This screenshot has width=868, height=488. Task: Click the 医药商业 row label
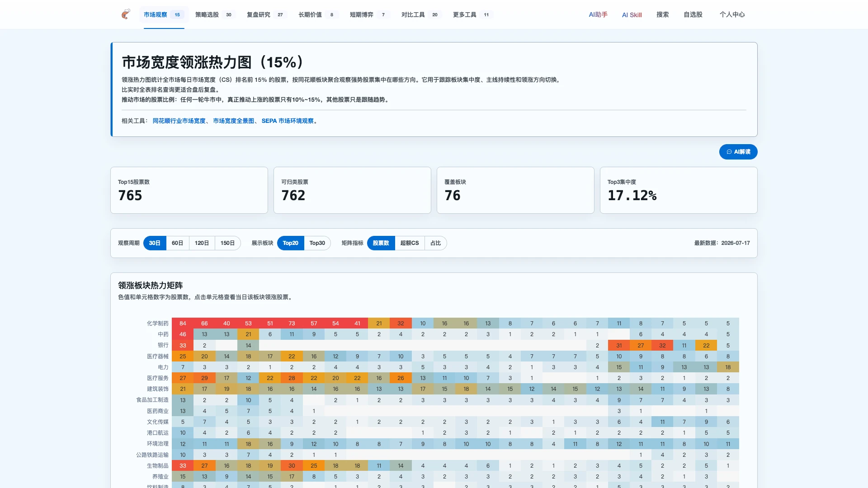tap(157, 411)
